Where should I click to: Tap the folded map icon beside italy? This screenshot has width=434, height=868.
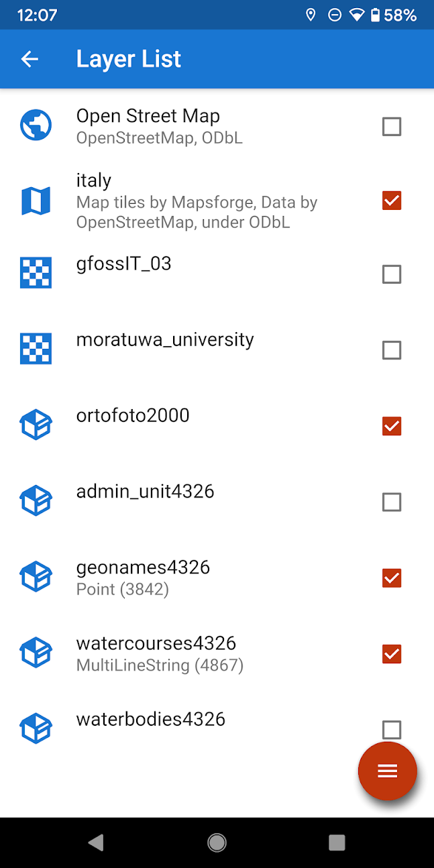pyautogui.click(x=36, y=201)
